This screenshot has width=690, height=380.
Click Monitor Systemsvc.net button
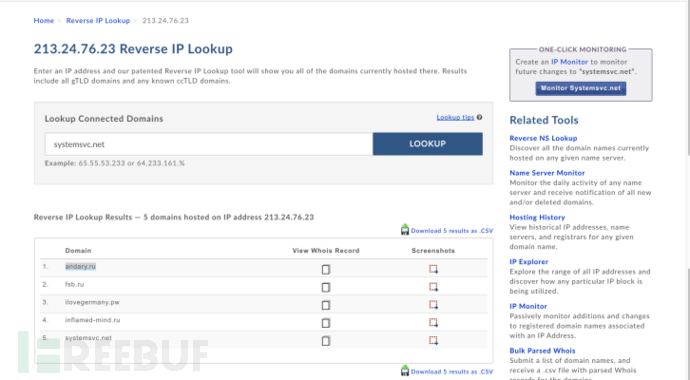(x=580, y=88)
